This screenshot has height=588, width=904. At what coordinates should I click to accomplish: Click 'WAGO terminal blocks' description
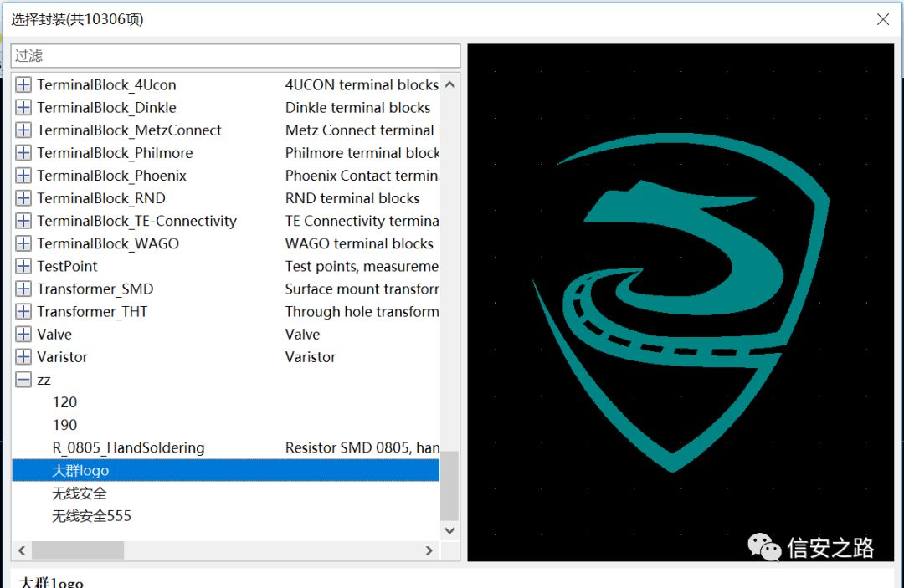[x=359, y=243]
